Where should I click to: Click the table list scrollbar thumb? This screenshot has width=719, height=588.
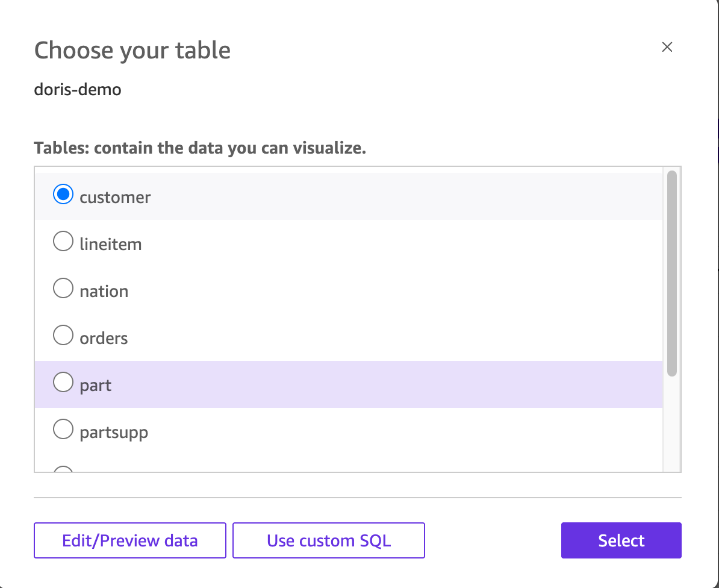672,274
